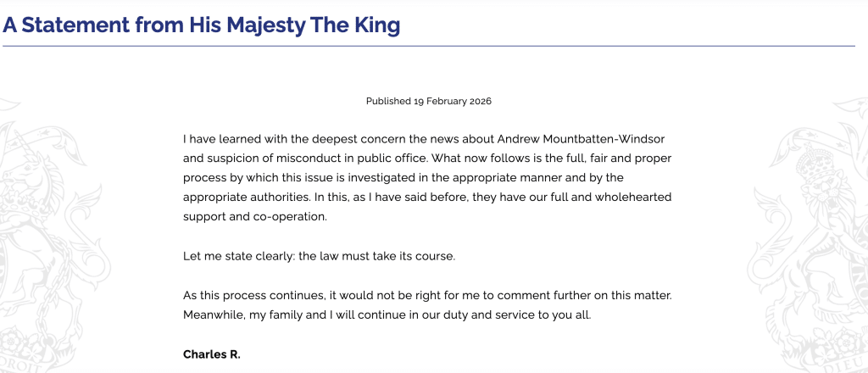The height and width of the screenshot is (373, 868).
Task: Click the text 'support and co-operation.'
Action: click(x=254, y=216)
